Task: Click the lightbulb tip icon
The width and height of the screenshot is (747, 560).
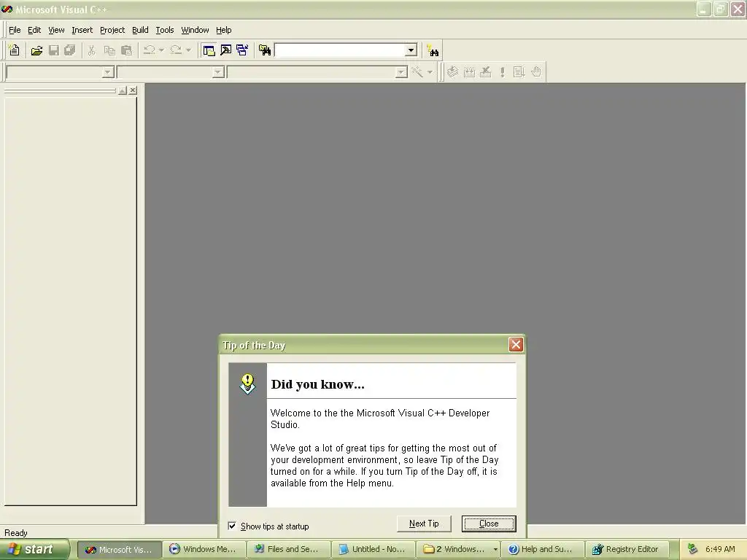Action: point(247,384)
